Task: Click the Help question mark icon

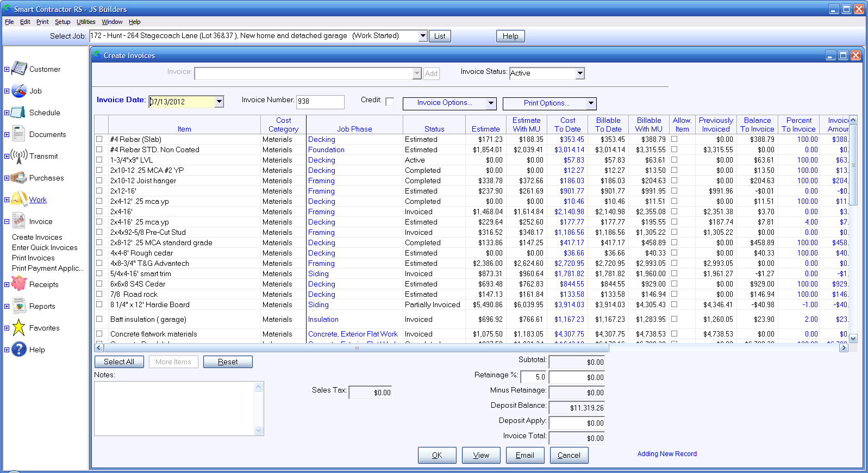Action: pos(19,349)
